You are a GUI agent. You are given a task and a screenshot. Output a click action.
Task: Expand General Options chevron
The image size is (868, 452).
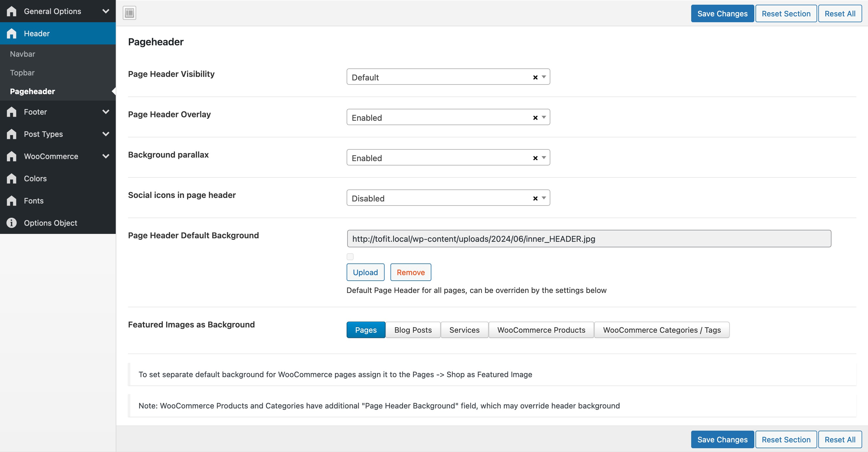click(x=106, y=11)
